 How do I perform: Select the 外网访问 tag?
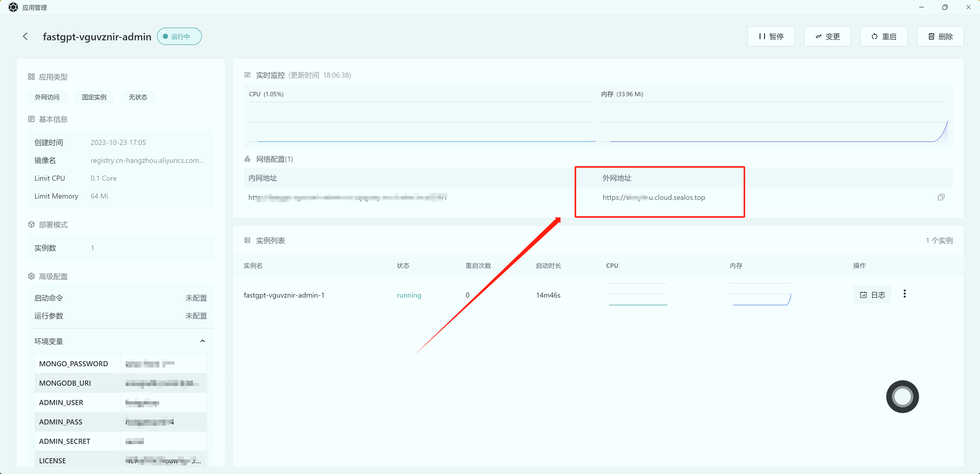tap(47, 97)
